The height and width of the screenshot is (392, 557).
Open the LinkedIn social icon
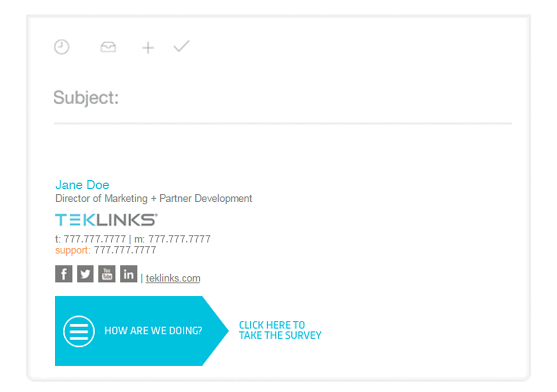(128, 274)
